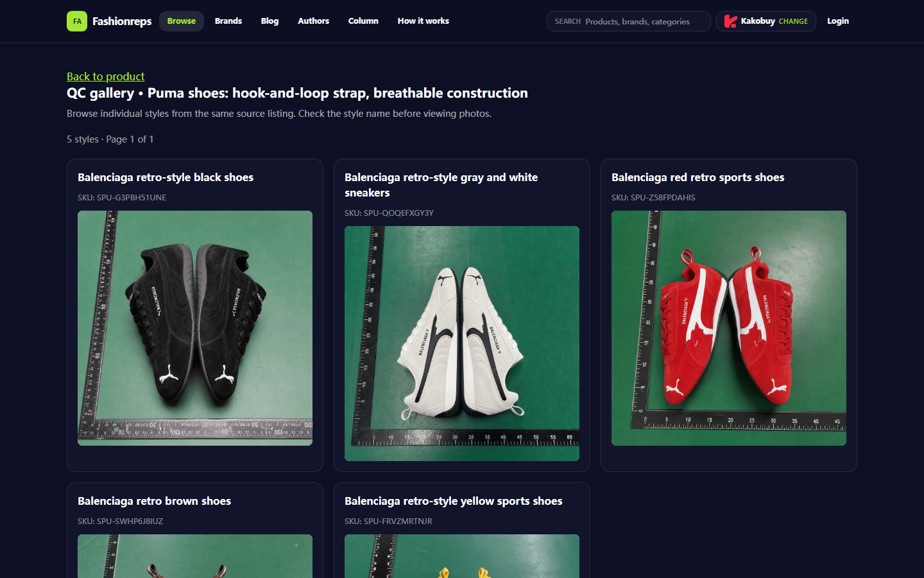View the yellow sports shoes QC photo
The height and width of the screenshot is (578, 924).
462,556
